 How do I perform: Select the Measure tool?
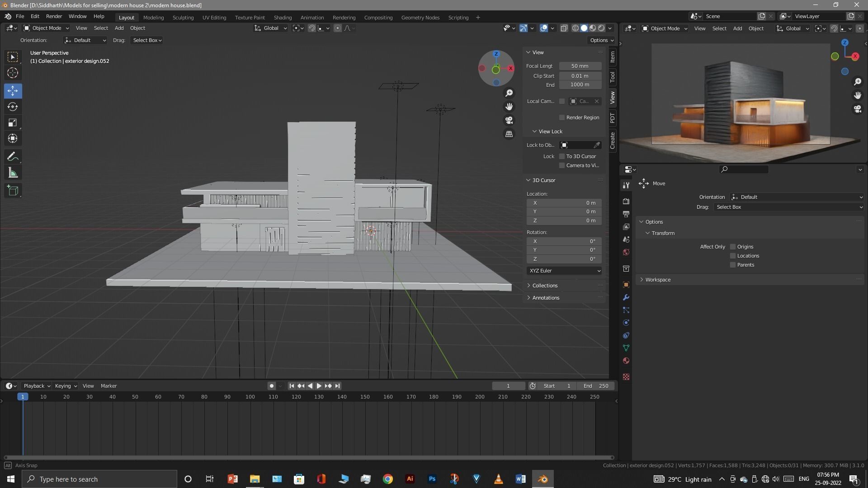pos(13,173)
